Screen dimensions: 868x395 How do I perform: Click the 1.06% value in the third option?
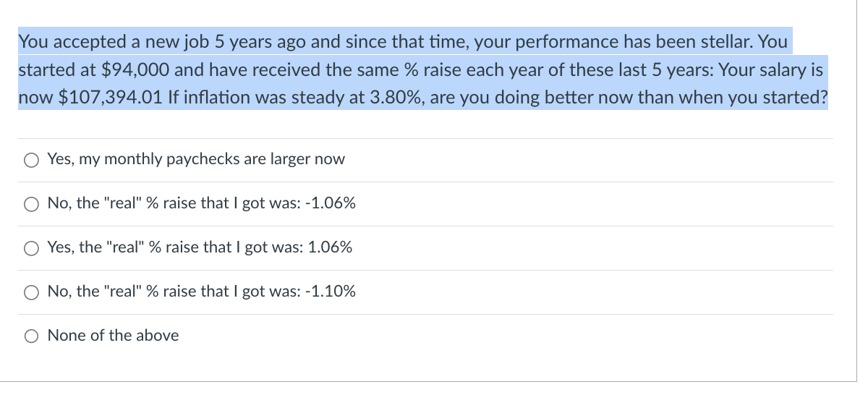(330, 247)
